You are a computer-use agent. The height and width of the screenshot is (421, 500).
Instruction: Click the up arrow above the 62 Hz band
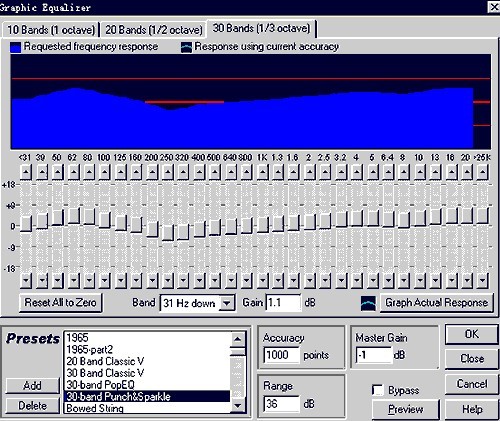click(x=73, y=172)
